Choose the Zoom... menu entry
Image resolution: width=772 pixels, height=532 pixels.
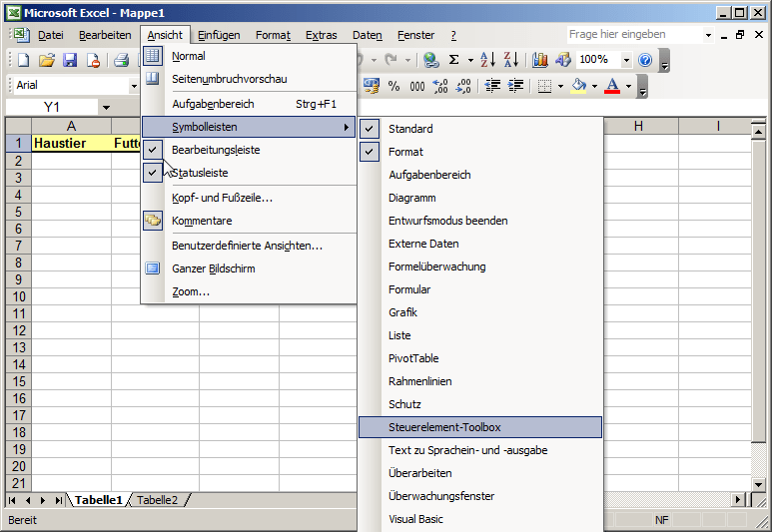pyautogui.click(x=249, y=291)
